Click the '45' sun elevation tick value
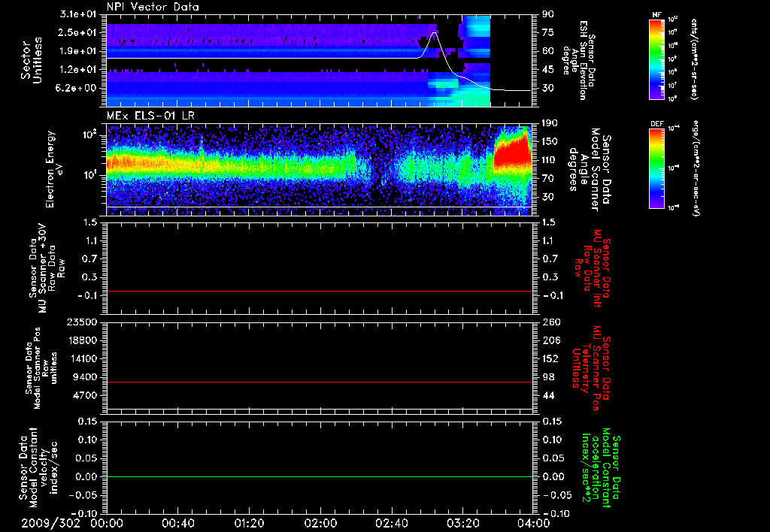770x532 pixels. point(548,70)
